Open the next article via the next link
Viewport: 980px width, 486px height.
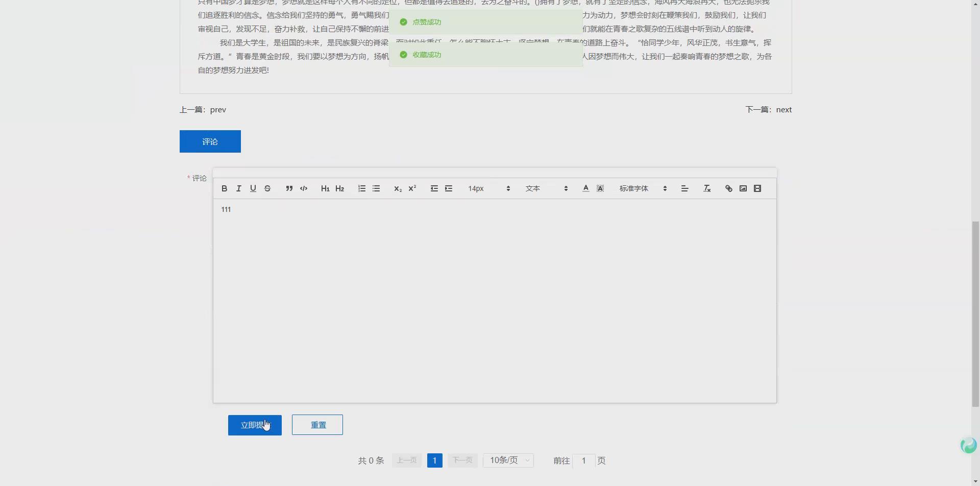[x=784, y=109]
